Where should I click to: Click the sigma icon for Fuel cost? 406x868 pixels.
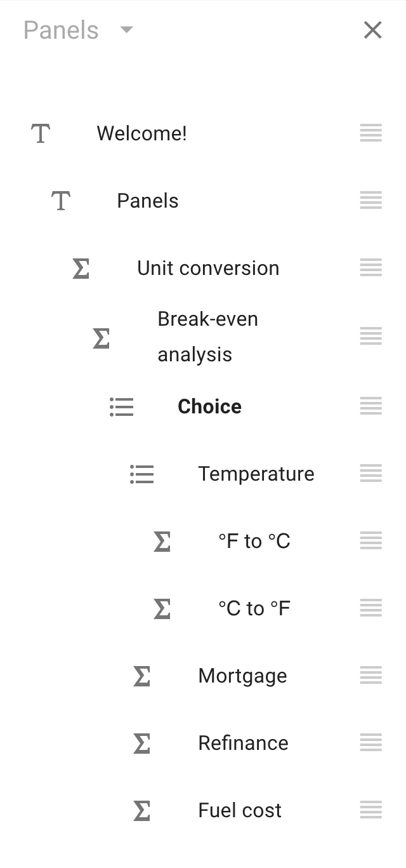[x=142, y=810]
